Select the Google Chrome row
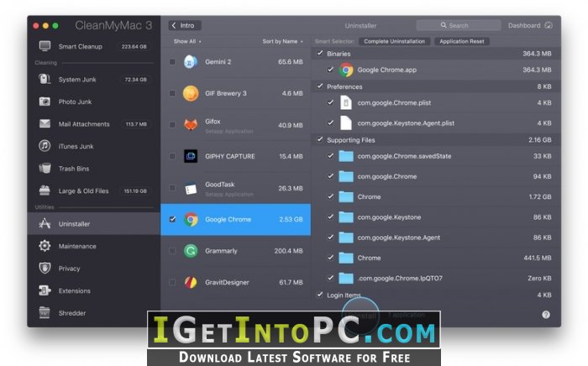Viewport: 588px width, 366px height. pyautogui.click(x=235, y=219)
